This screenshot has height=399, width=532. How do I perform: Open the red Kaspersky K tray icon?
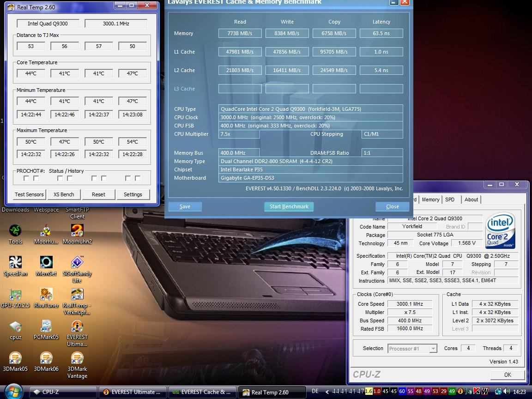[x=477, y=391]
